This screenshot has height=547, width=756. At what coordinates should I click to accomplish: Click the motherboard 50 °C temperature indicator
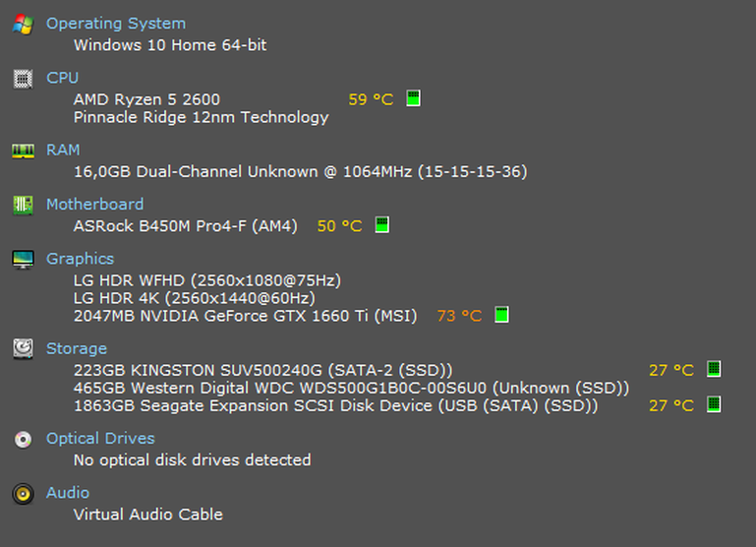coord(381,225)
